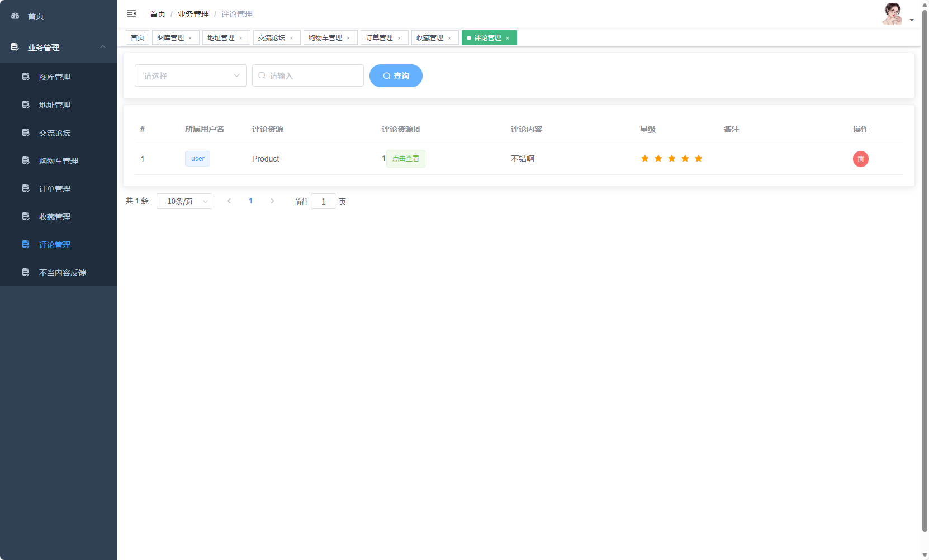The width and height of the screenshot is (929, 560).
Task: Open the 请选择 filter dropdown
Action: pyautogui.click(x=190, y=75)
